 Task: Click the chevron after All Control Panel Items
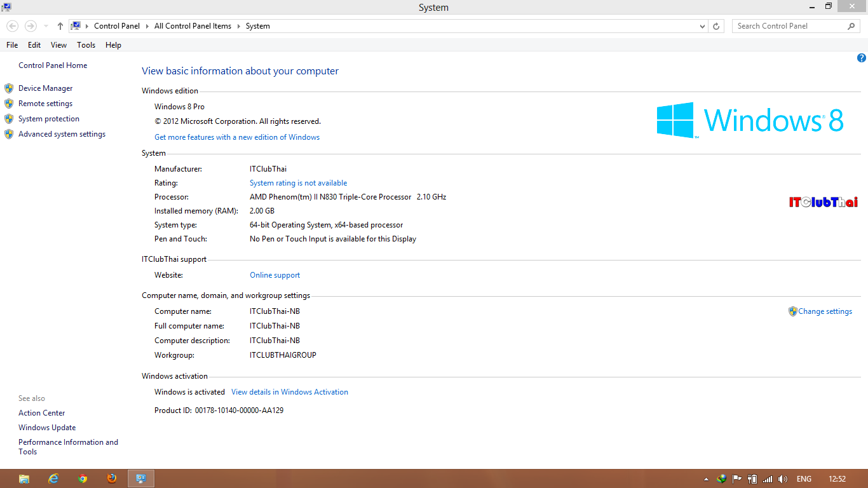click(x=239, y=26)
